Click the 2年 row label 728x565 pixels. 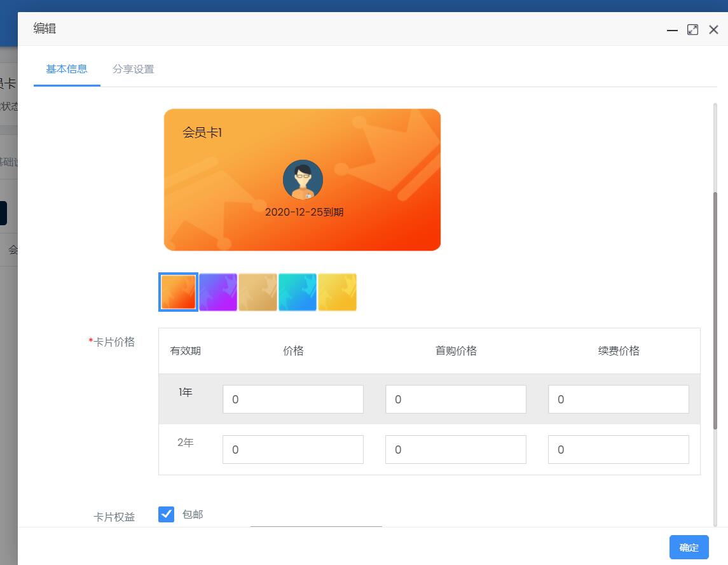(x=185, y=442)
